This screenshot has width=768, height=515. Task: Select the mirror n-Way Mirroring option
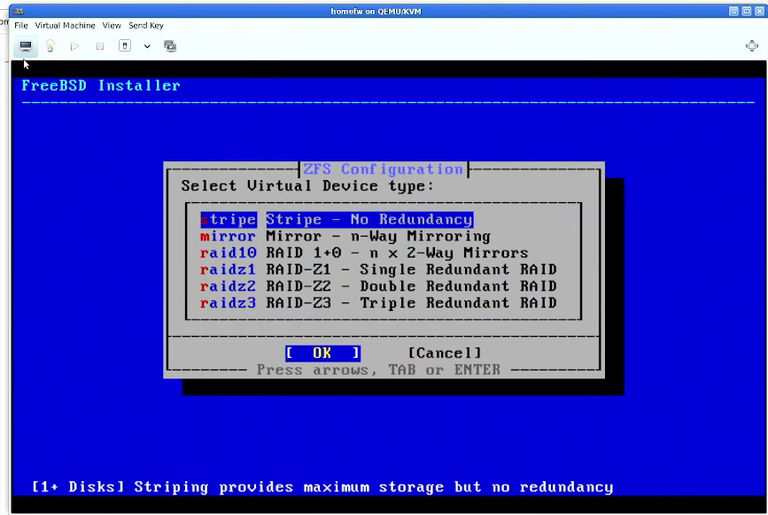coord(345,236)
